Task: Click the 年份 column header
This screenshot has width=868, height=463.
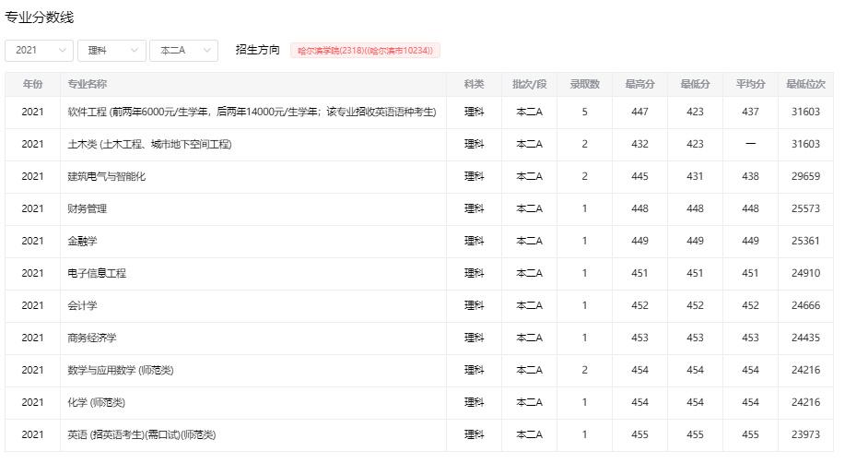Action: (32, 84)
